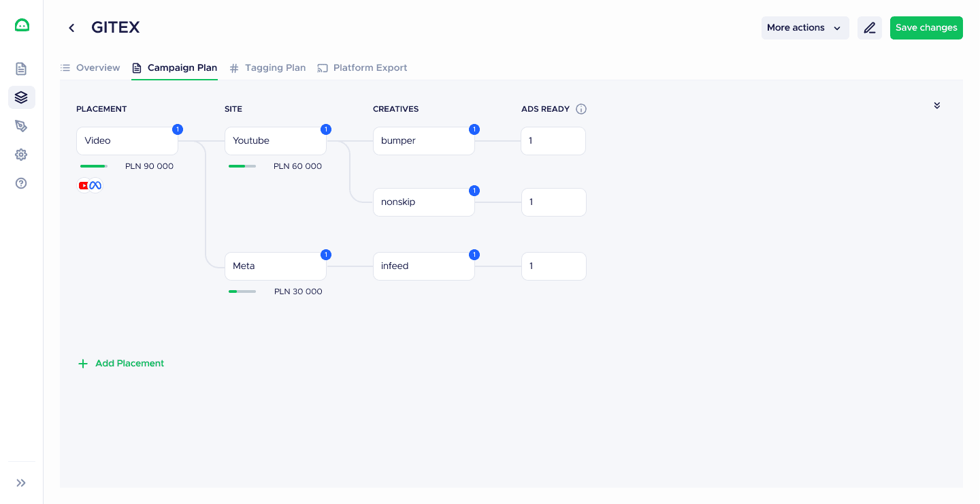Select the Youtube site box
This screenshot has height=504, width=980.
[x=276, y=141]
